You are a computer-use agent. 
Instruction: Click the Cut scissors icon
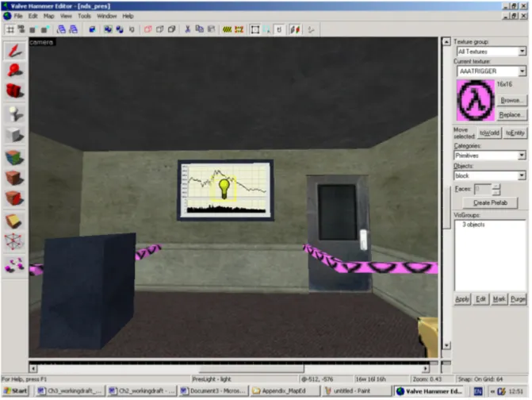tap(188, 30)
